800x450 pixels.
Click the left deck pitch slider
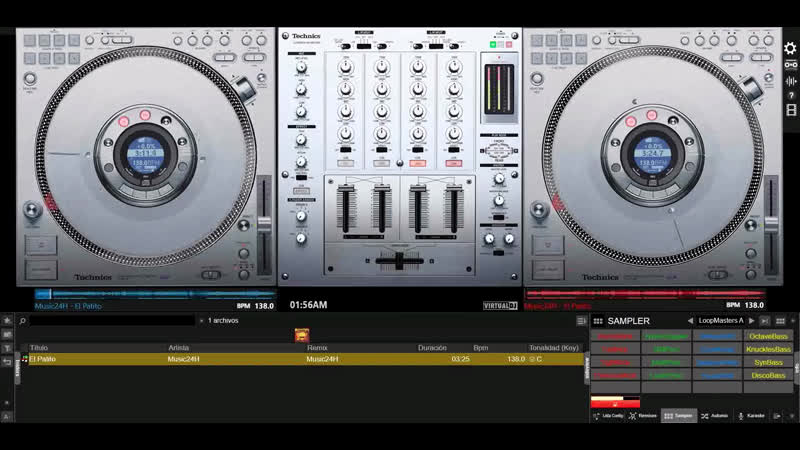[x=264, y=224]
